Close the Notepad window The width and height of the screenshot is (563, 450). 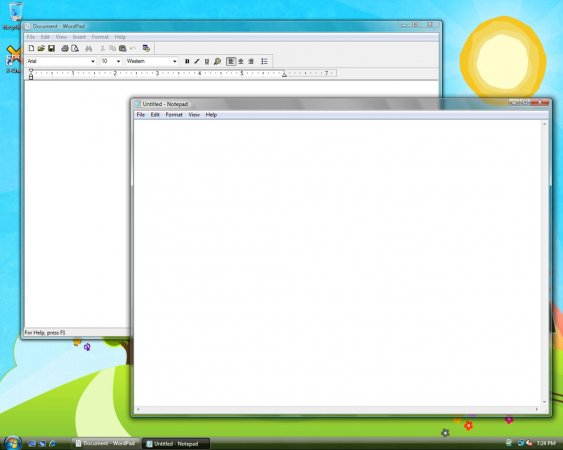click(540, 102)
